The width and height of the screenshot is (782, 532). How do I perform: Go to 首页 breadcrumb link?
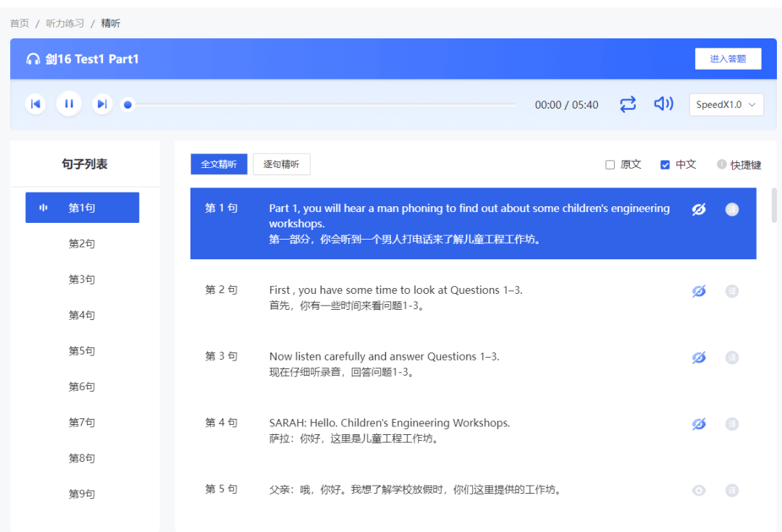click(x=20, y=23)
